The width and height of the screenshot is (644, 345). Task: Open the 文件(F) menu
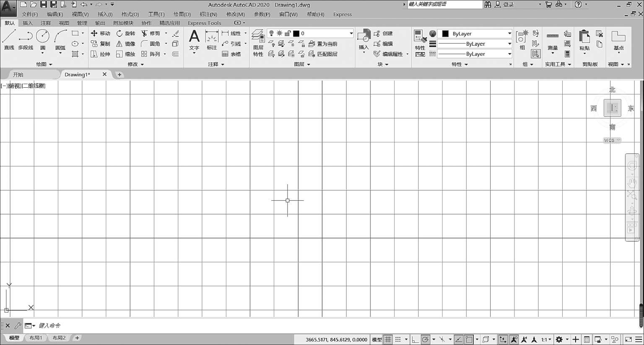[30, 14]
